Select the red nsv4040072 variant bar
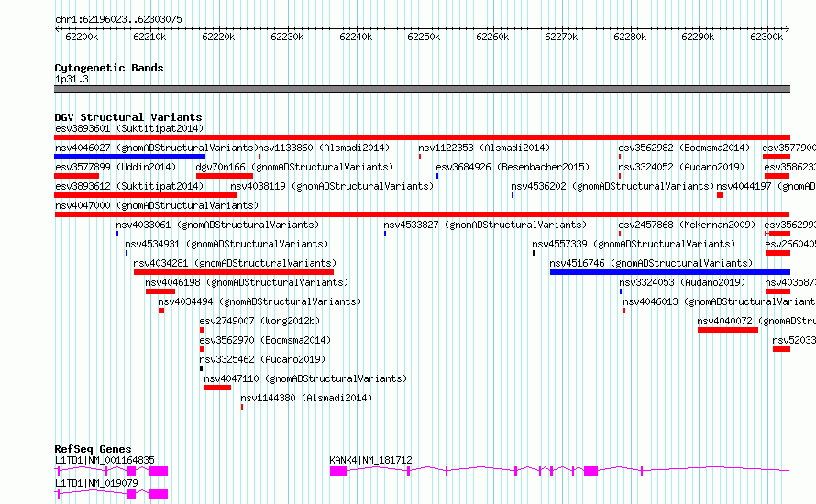The width and height of the screenshot is (816, 504). point(728,330)
